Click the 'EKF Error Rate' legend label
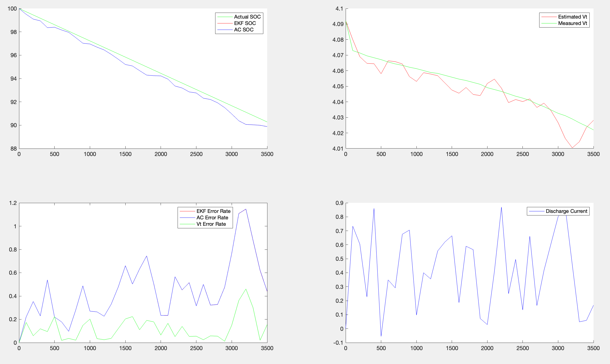 [213, 211]
